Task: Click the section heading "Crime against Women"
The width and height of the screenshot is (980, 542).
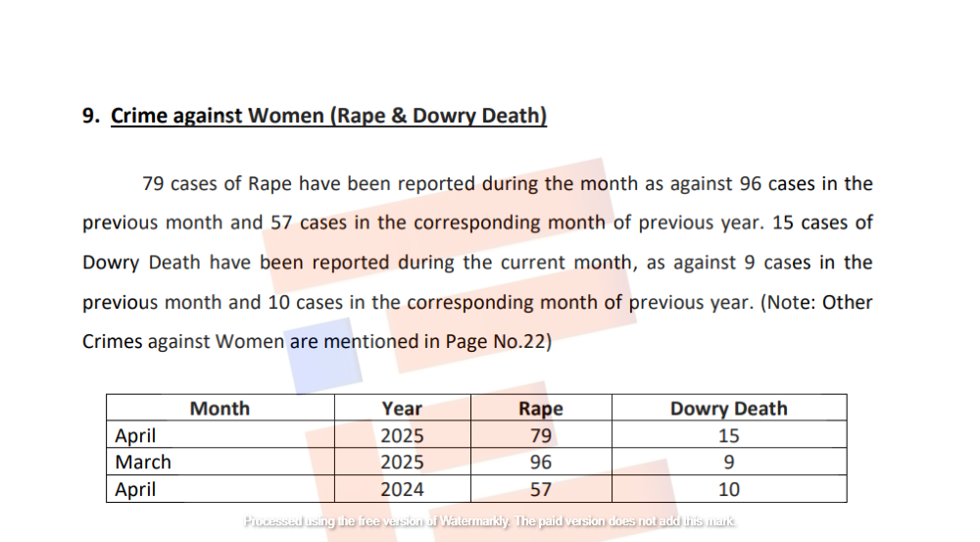Action: click(328, 116)
